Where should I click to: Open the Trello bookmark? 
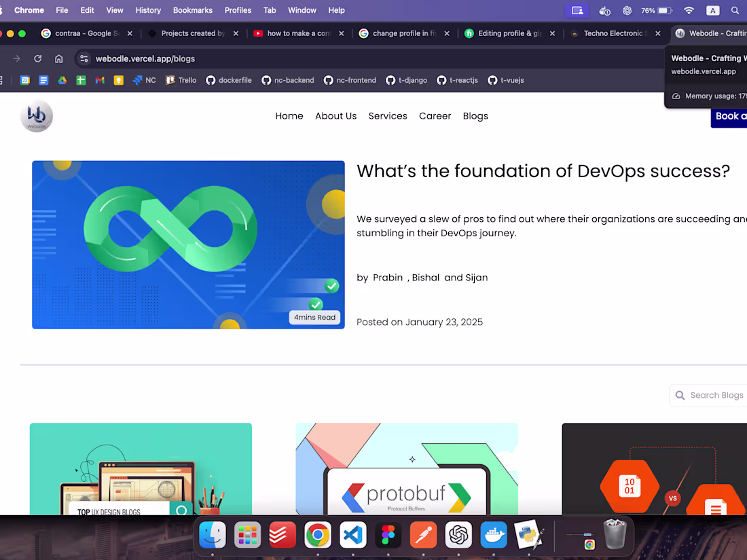point(181,80)
